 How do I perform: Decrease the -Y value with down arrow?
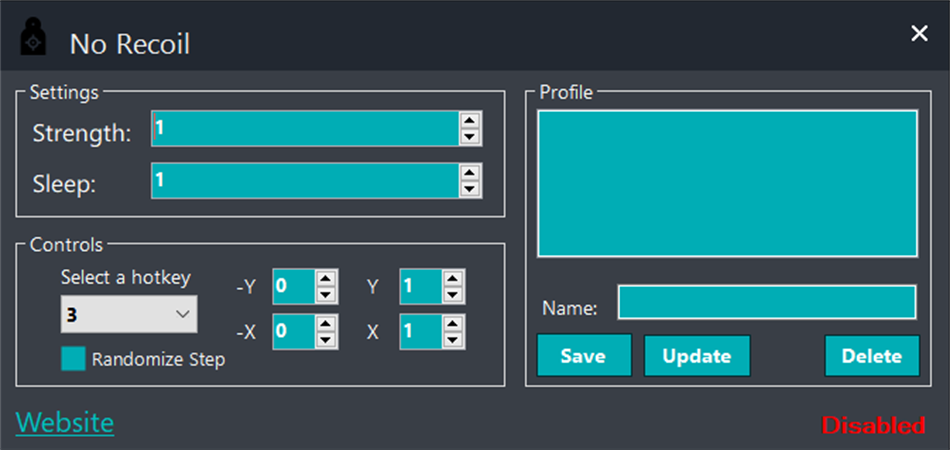pos(326,294)
